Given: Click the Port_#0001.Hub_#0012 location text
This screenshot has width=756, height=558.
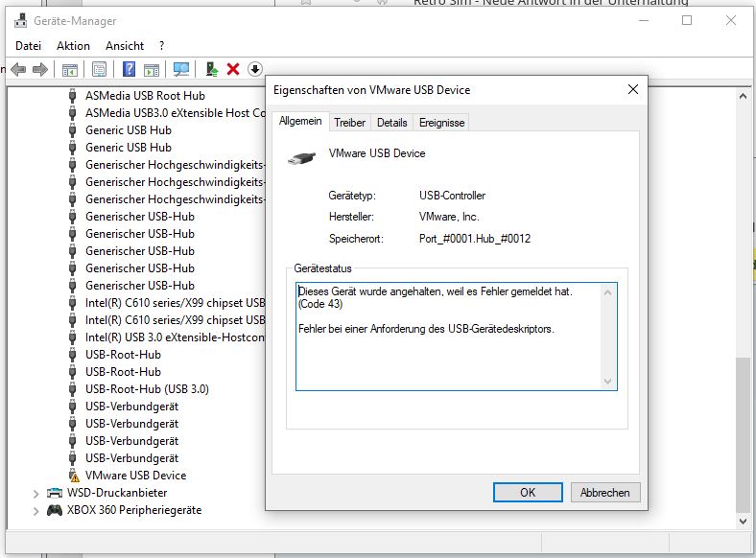Looking at the screenshot, I should pyautogui.click(x=475, y=239).
